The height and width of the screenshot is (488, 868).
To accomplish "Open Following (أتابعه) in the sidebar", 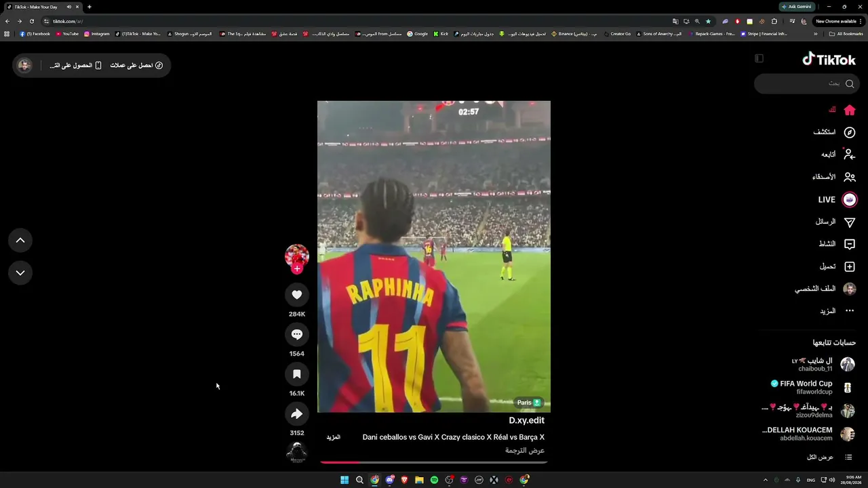I will [838, 155].
